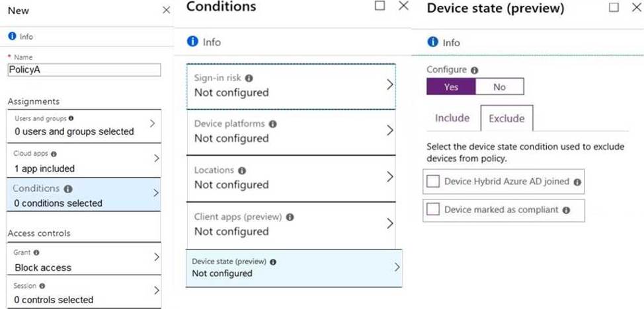644x309 pixels.
Task: Set Configure toggle to No
Action: [499, 86]
